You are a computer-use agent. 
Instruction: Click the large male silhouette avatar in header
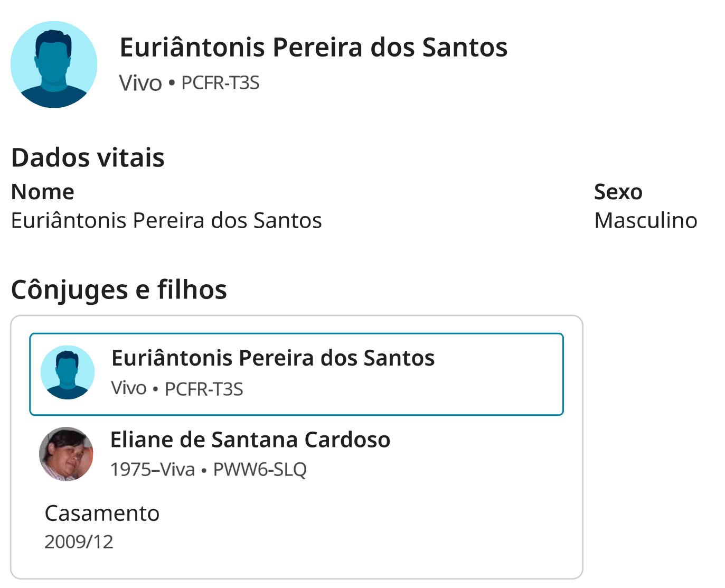pyautogui.click(x=54, y=64)
